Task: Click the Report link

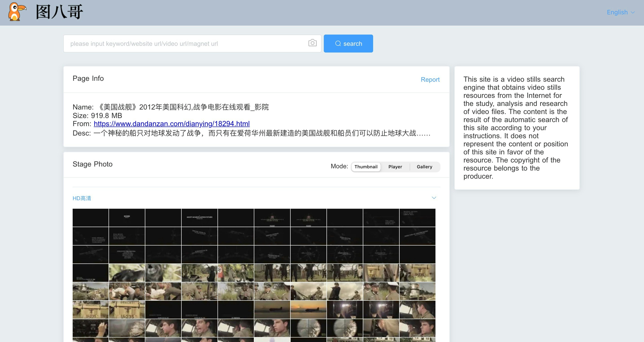Action: click(430, 79)
